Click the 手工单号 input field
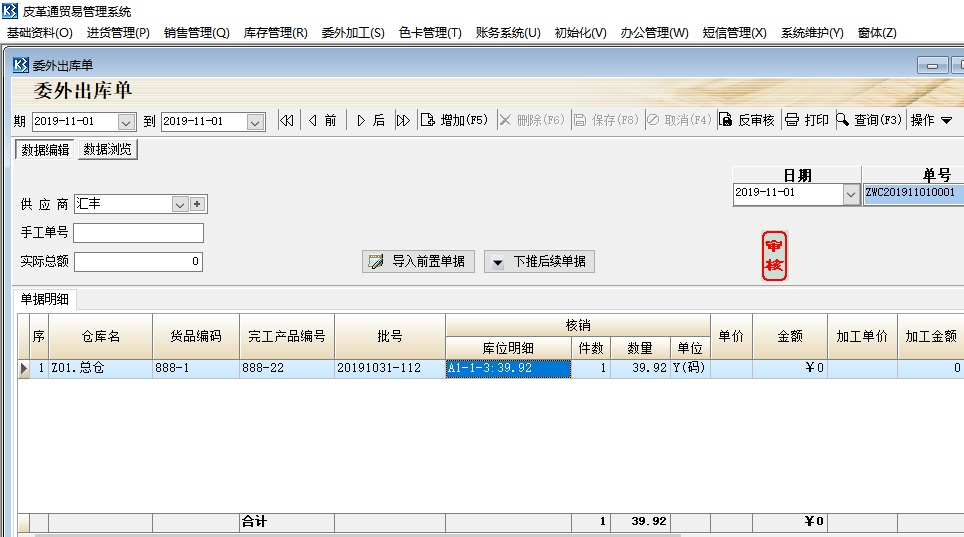Viewport: 964px width, 537px height. [x=138, y=233]
